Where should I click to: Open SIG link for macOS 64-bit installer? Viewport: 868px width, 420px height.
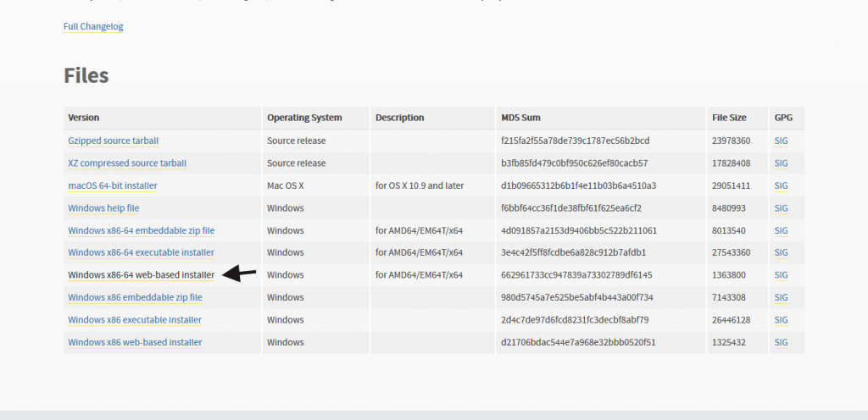(781, 185)
